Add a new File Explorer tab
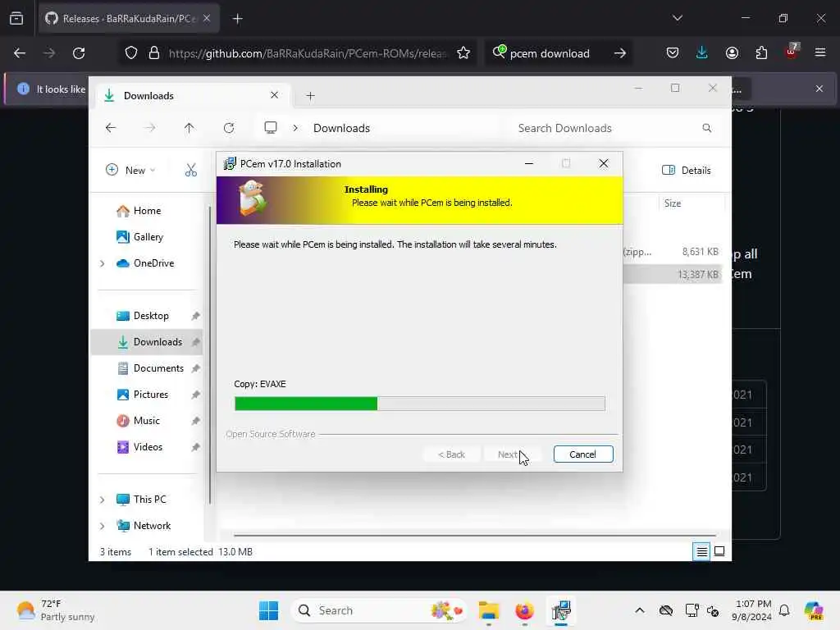Image resolution: width=840 pixels, height=630 pixels. click(x=310, y=96)
